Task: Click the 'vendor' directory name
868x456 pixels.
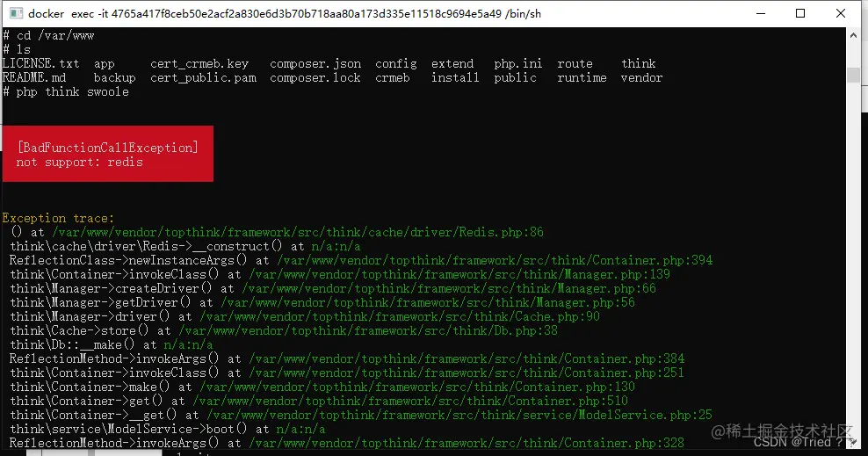Action: pyautogui.click(x=641, y=77)
